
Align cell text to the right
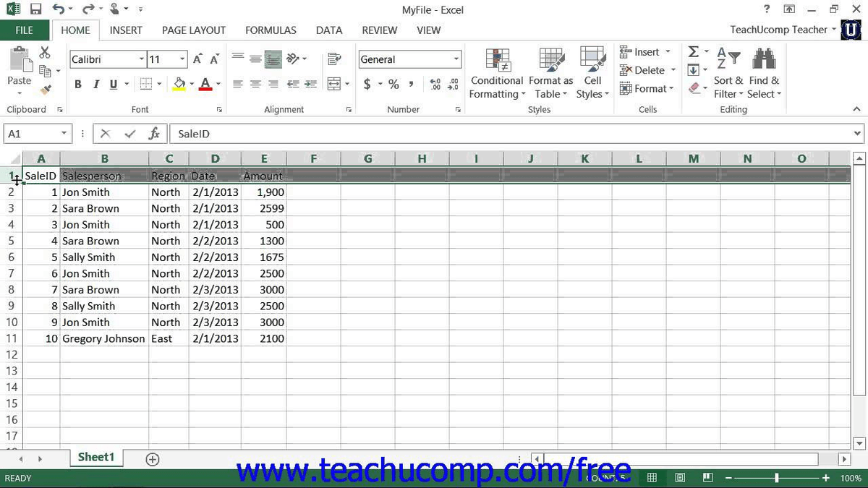[273, 84]
